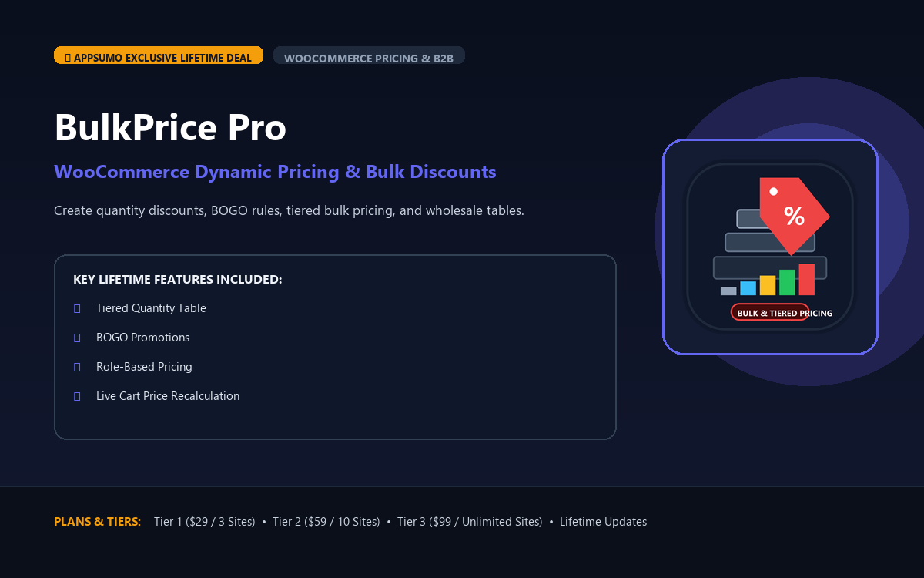Click Tier 2 ($59 / 10 Sites) plan

pos(326,522)
